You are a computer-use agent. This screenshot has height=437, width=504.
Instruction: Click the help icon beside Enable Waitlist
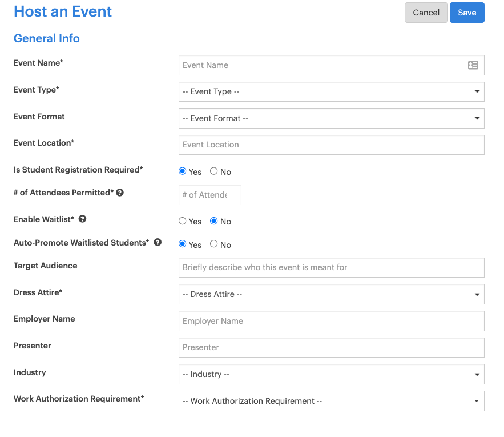[82, 219]
